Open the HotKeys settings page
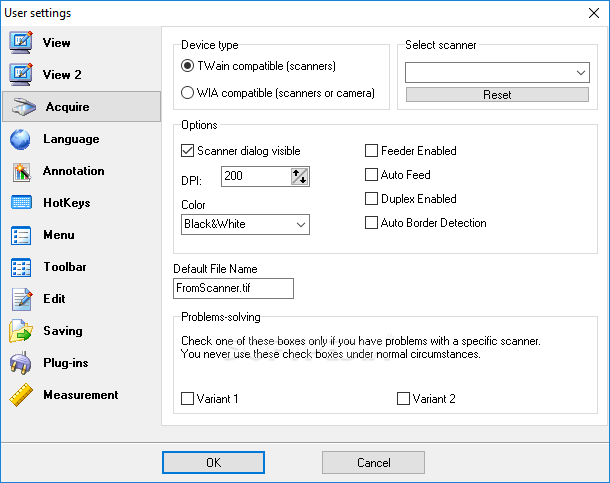 (x=67, y=203)
